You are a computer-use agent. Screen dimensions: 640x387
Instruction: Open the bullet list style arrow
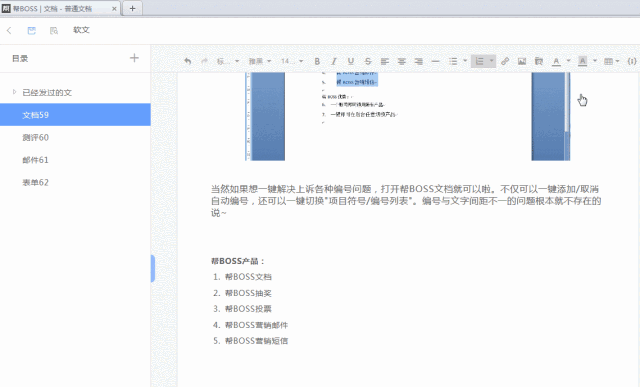465,61
